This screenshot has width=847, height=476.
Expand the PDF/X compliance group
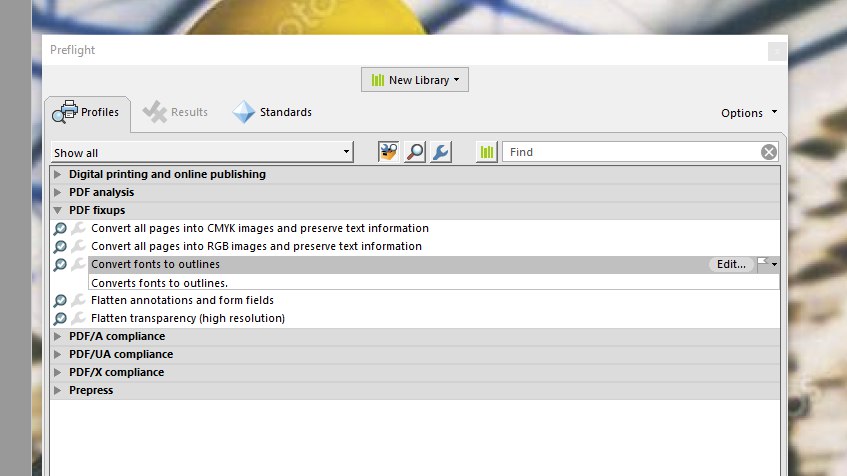(57, 372)
